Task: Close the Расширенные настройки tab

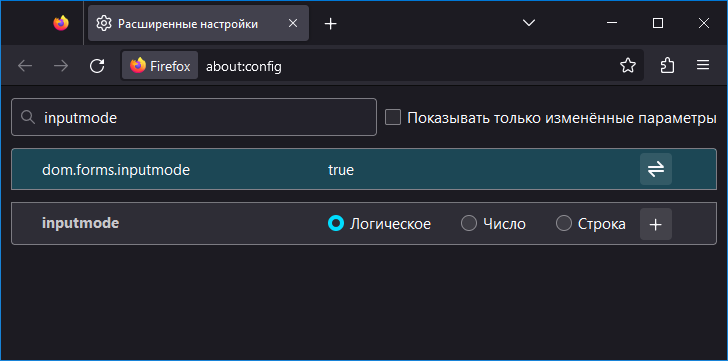Action: click(293, 23)
